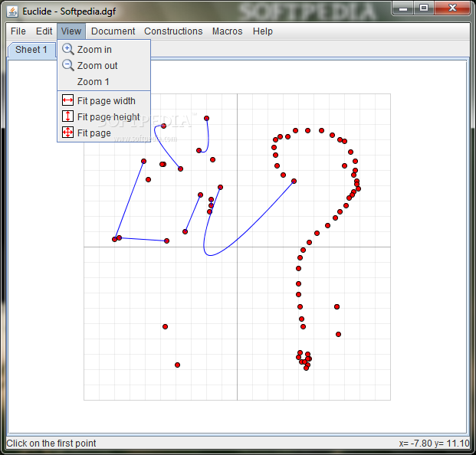
Task: Minimize the Euclide window
Action: click(403, 8)
